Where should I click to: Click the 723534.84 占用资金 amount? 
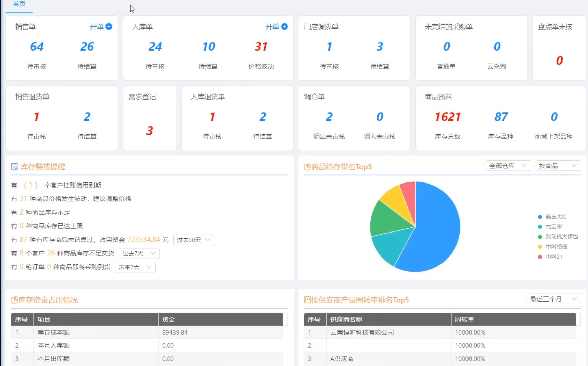(x=143, y=240)
